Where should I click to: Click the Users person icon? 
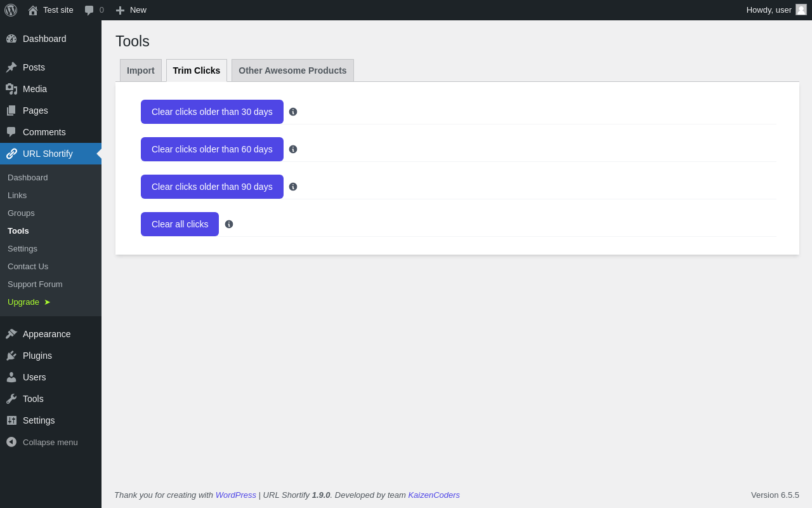(11, 377)
